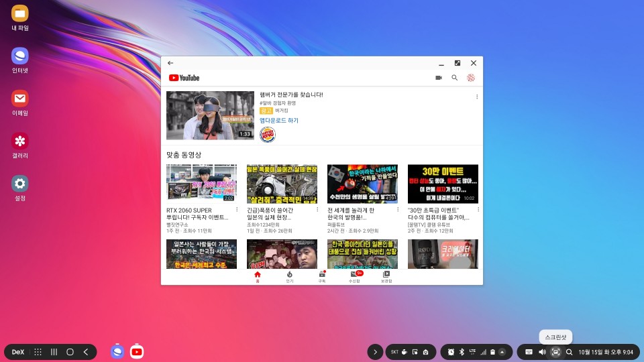Click the volume speaker icon

(x=542, y=352)
